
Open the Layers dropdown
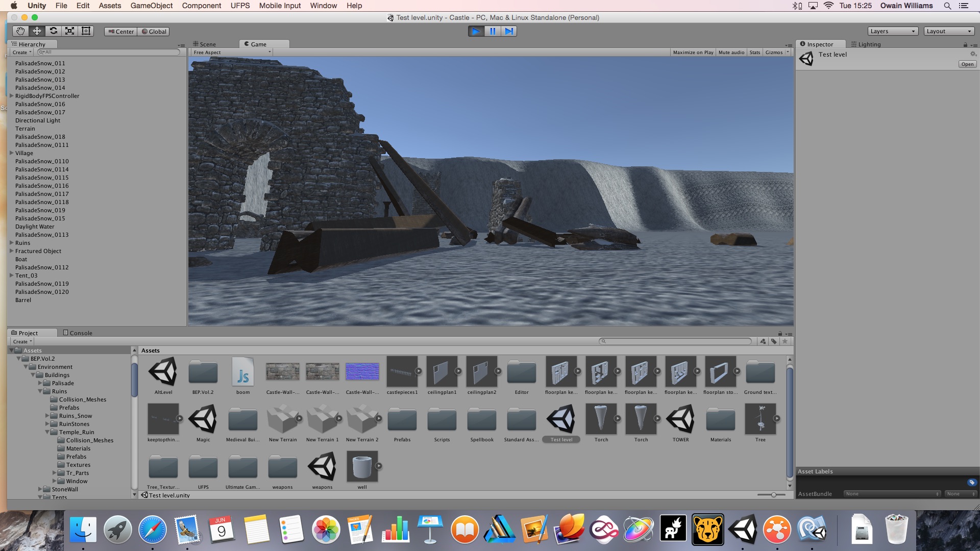[892, 31]
